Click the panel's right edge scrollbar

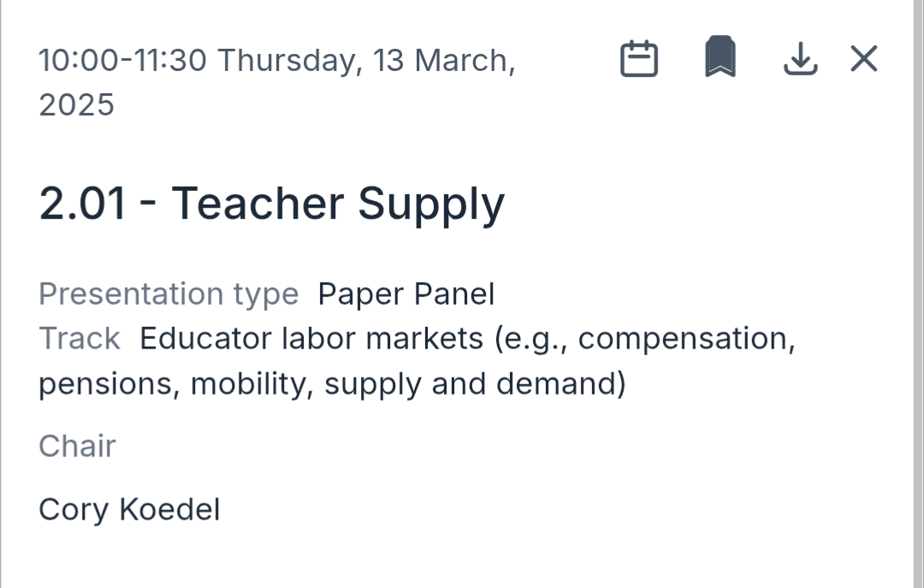point(918,294)
